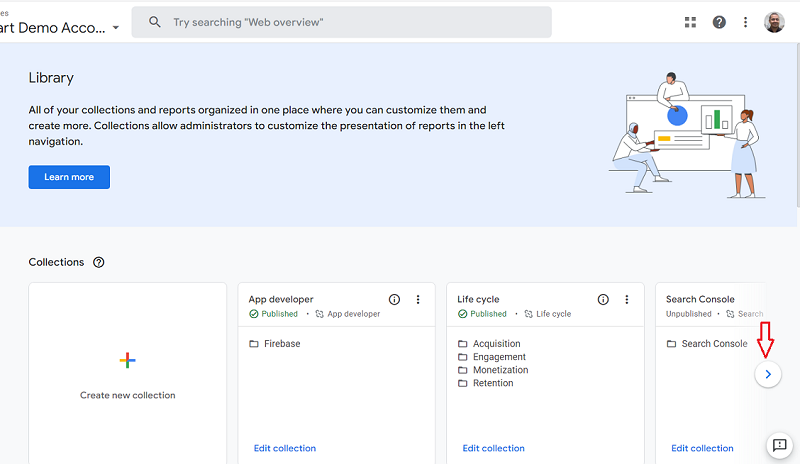Screen dimensions: 800x464
Task: Open the top bar three-dot menu
Action: point(745,22)
